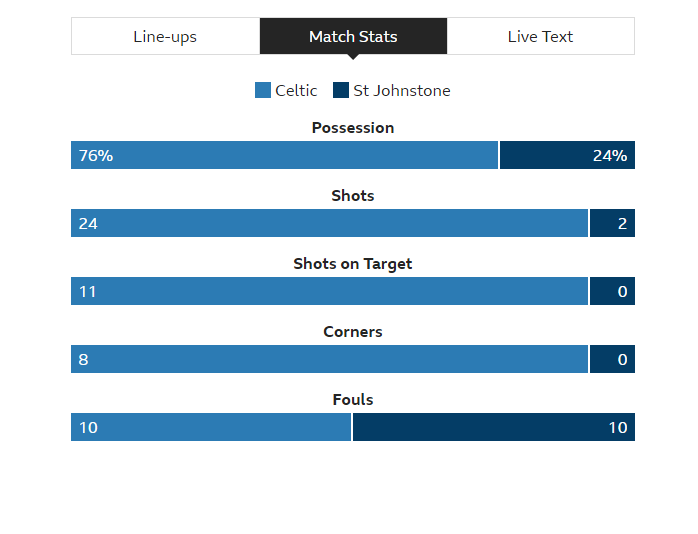698x534 pixels.
Task: Click the Shots on Target heading
Action: click(x=353, y=264)
